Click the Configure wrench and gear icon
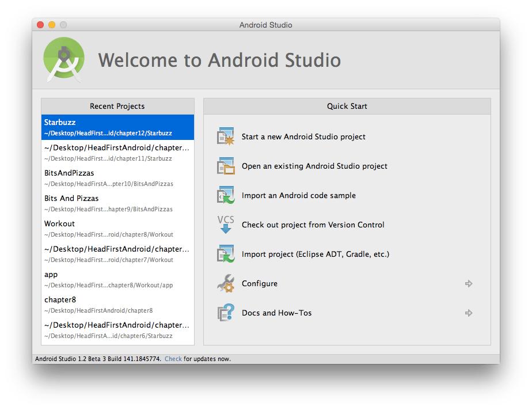This screenshot has height=410, width=532. tap(226, 283)
